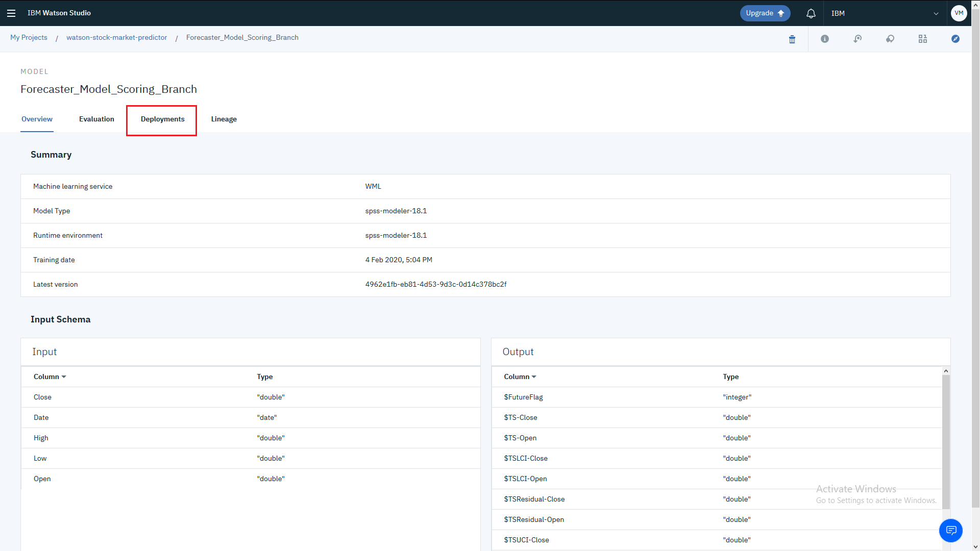Open watson-stock-market-predictor breadcrumb link
980x551 pixels.
coord(116,38)
